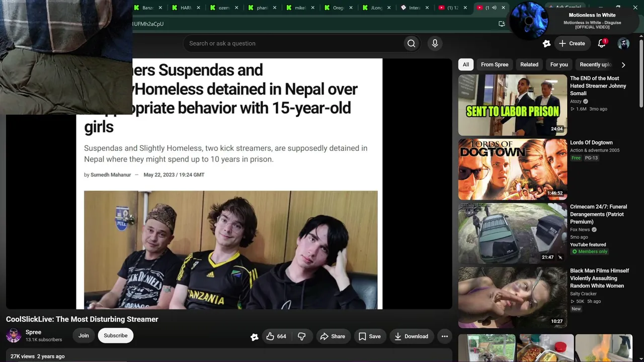The image size is (644, 362).
Task: Like the video with thumbs up
Action: [x=276, y=336]
